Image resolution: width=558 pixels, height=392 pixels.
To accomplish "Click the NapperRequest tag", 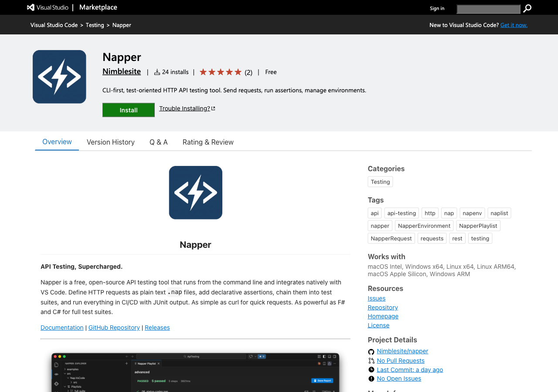I will tap(391, 238).
